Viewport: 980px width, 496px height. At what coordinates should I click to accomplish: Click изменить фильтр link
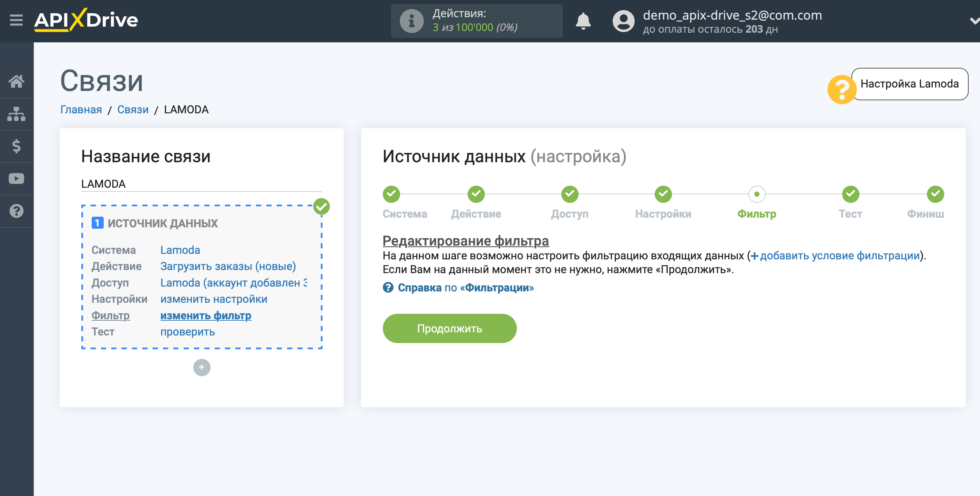205,315
